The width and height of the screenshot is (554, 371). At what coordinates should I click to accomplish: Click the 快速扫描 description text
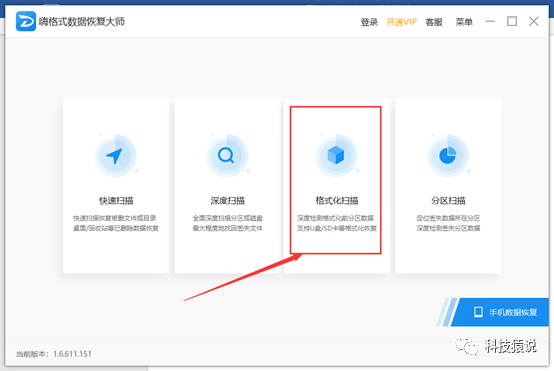click(116, 223)
